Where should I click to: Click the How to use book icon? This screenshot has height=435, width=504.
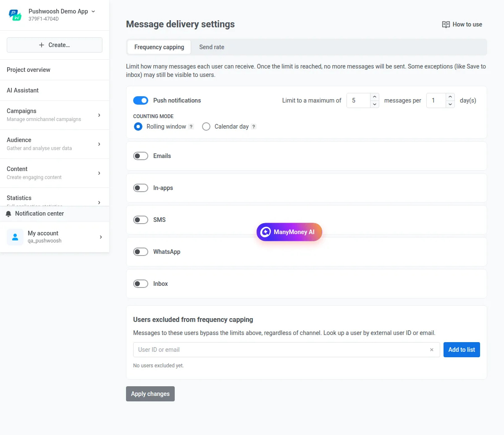446,24
